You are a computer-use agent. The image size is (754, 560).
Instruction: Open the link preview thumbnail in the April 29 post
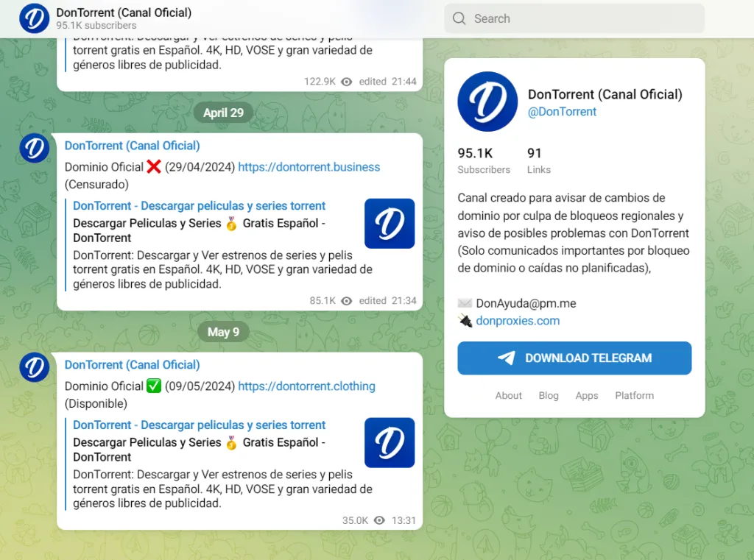pyautogui.click(x=390, y=224)
